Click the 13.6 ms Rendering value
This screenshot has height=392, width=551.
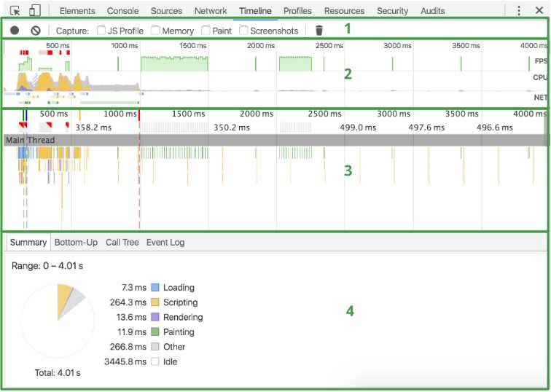click(131, 317)
